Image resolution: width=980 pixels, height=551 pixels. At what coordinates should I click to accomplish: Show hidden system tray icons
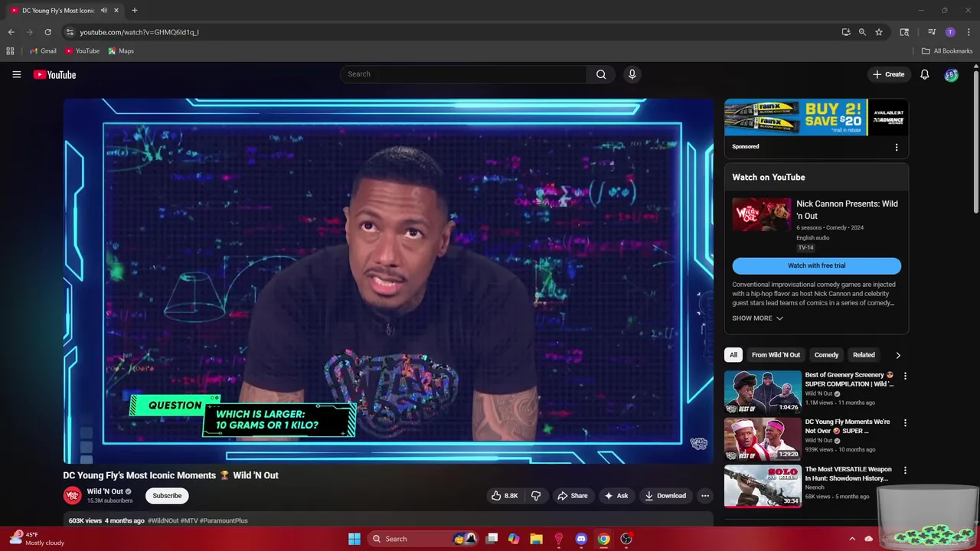pyautogui.click(x=852, y=539)
